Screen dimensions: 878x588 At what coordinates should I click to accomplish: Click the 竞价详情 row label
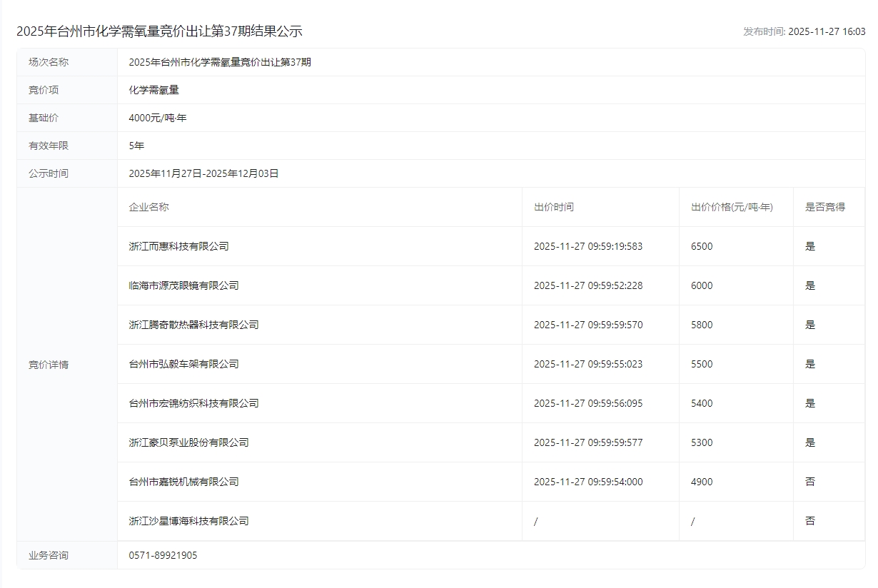(x=49, y=365)
